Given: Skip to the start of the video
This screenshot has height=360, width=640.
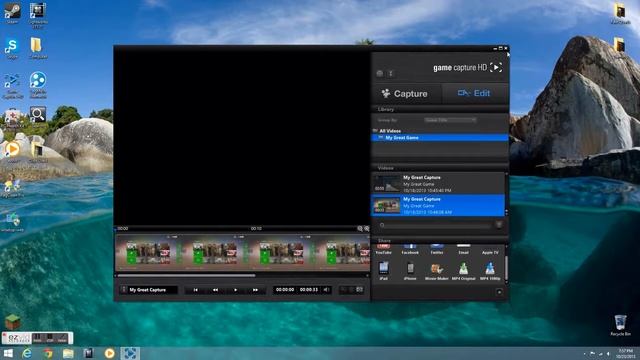Looking at the screenshot, I should tap(196, 290).
